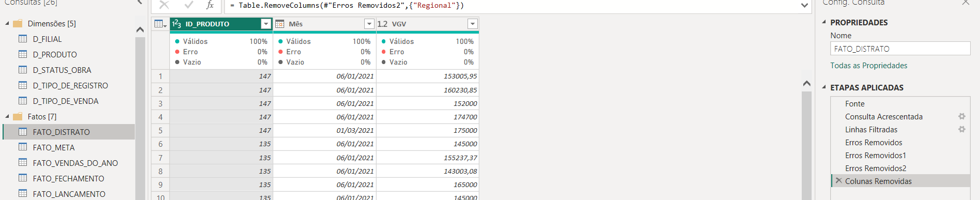980x200 pixels.
Task: Select the FATO_VENDAS_DO_ANO query
Action: coord(75,163)
